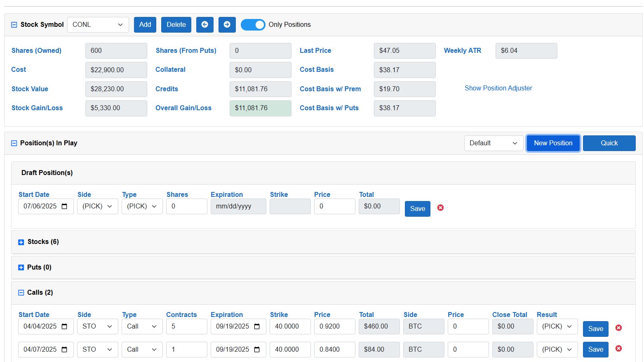Viewport: 644px width, 362px height.
Task: Open calendar picker for draft Start Date
Action: tap(64, 206)
